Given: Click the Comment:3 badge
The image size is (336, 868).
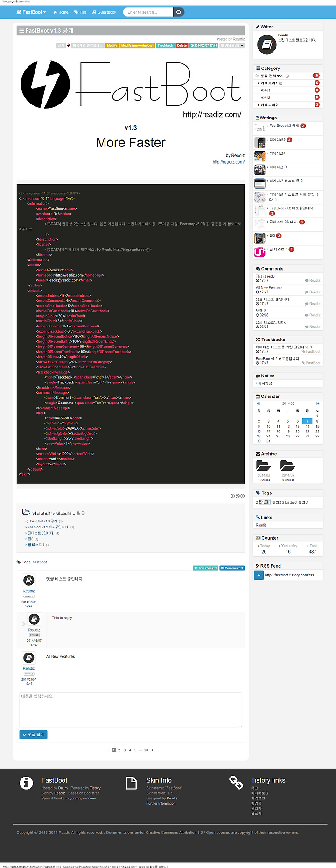Looking at the screenshot, I should tap(232, 568).
